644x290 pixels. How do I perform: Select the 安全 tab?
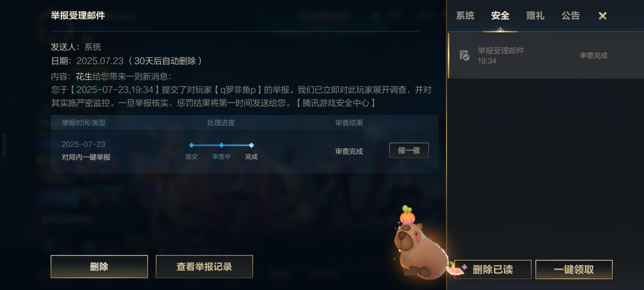pyautogui.click(x=500, y=16)
